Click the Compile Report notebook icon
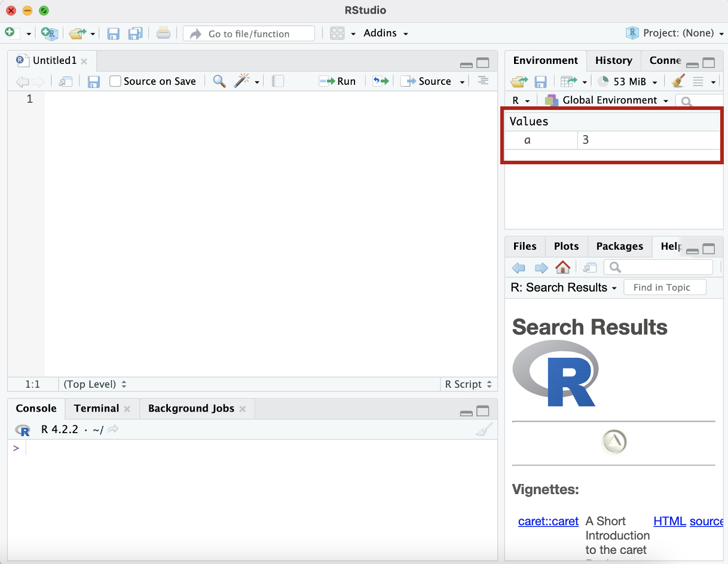 pyautogui.click(x=277, y=81)
